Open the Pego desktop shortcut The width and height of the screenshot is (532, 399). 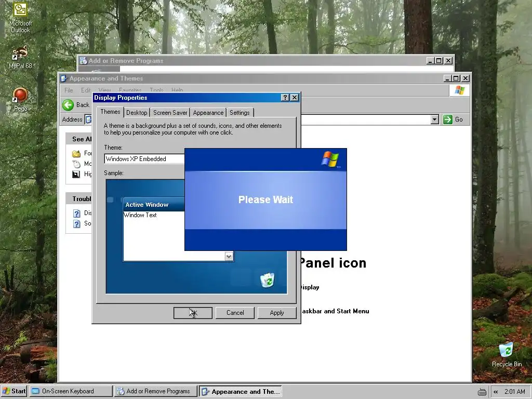click(20, 100)
